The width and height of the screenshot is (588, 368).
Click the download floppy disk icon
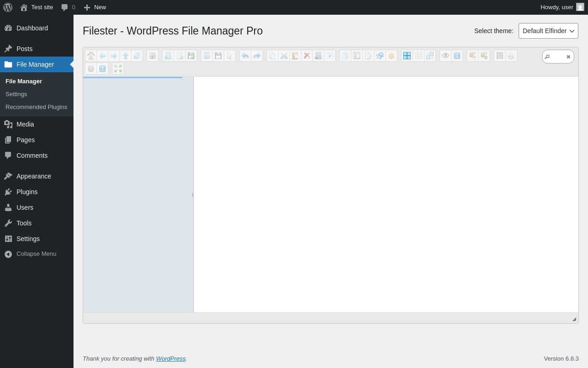[x=218, y=56]
